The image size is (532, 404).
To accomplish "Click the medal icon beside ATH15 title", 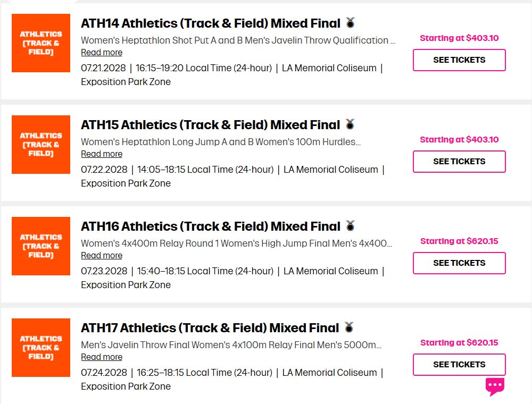I will click(350, 124).
